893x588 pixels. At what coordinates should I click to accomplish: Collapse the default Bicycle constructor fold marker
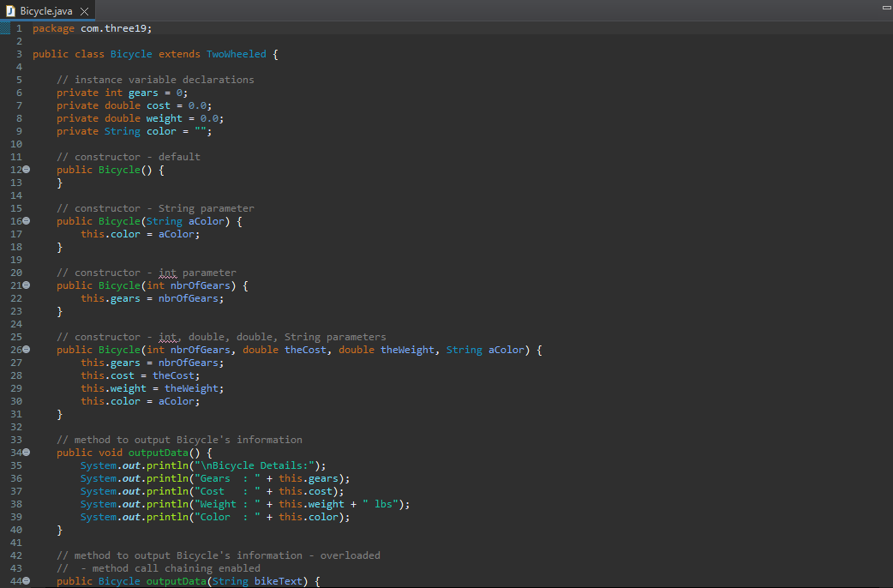click(26, 169)
